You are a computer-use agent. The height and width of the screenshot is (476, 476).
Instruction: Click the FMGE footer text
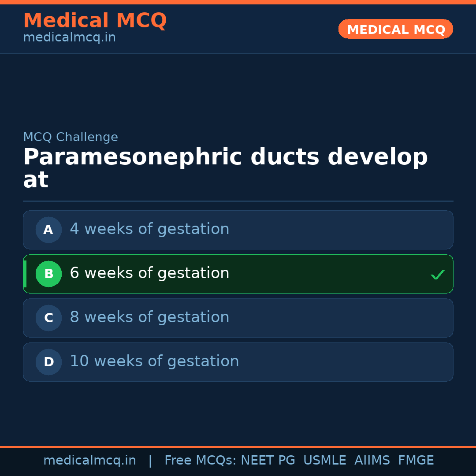(416, 461)
